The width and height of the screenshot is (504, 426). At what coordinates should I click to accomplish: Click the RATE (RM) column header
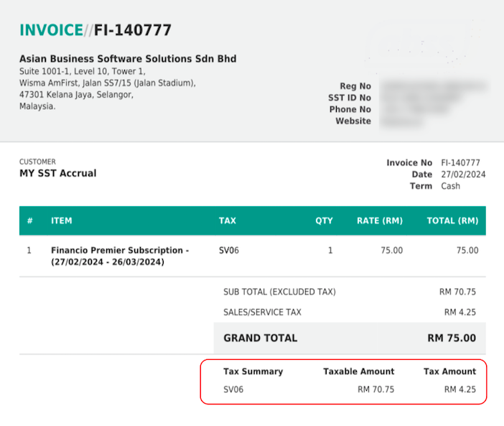380,221
